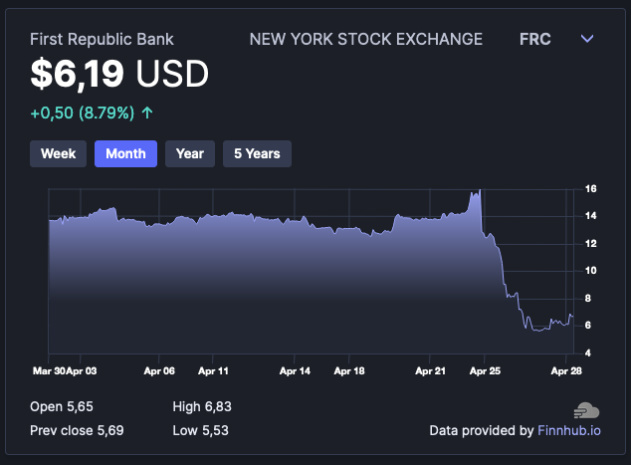631x465 pixels.
Task: Click the Finnhub cloud logo icon
Action: click(x=586, y=410)
